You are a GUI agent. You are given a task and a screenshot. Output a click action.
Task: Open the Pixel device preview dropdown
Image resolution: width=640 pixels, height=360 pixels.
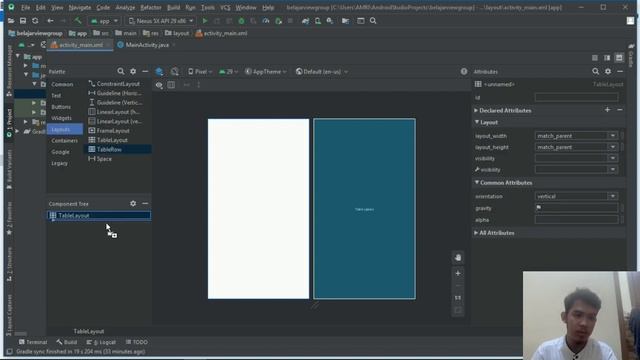pyautogui.click(x=200, y=71)
